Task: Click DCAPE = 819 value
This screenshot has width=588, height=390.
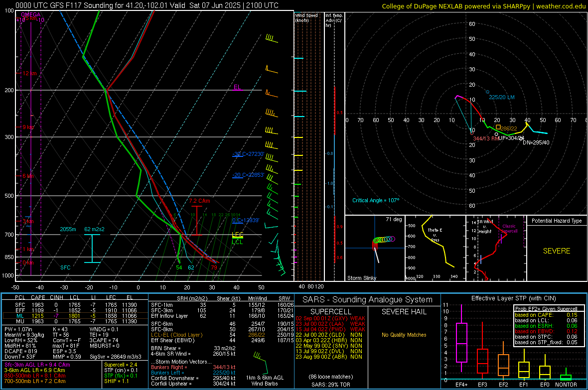Action: pos(20,351)
